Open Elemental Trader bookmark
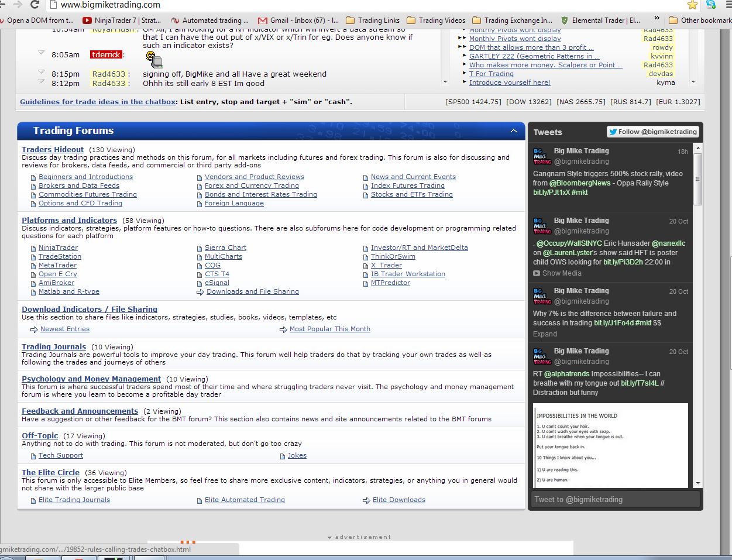732x560 pixels. click(x=600, y=20)
